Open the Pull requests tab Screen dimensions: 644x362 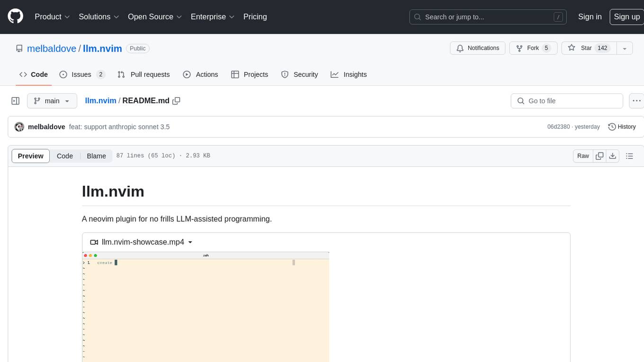[143, 74]
